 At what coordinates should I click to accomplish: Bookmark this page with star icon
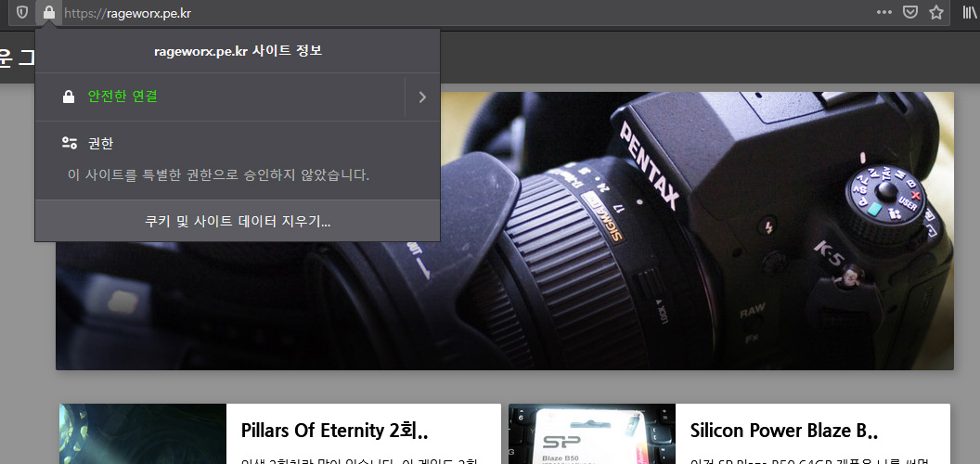pos(936,12)
